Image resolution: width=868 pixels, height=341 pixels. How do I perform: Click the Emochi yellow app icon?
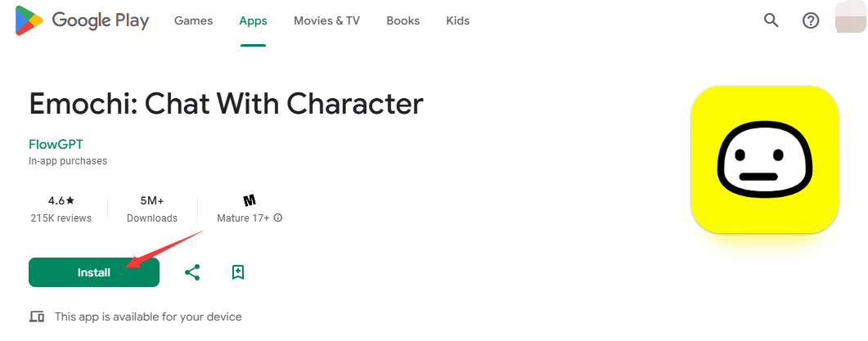tap(764, 159)
